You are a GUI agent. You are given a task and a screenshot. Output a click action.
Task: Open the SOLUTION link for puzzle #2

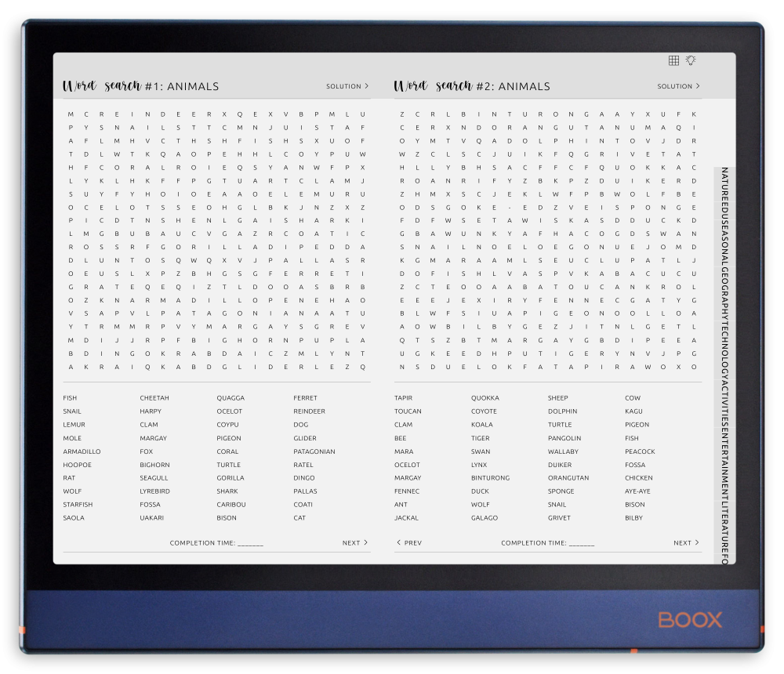point(677,86)
